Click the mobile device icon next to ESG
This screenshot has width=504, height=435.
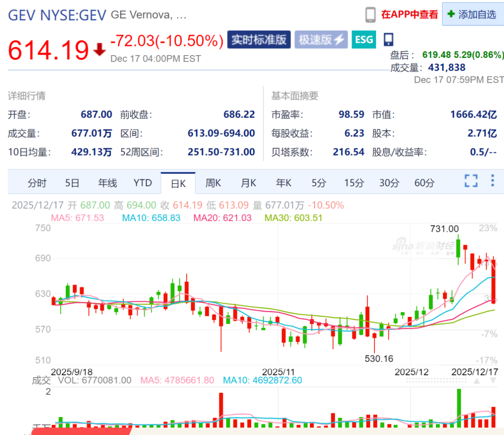(x=388, y=40)
